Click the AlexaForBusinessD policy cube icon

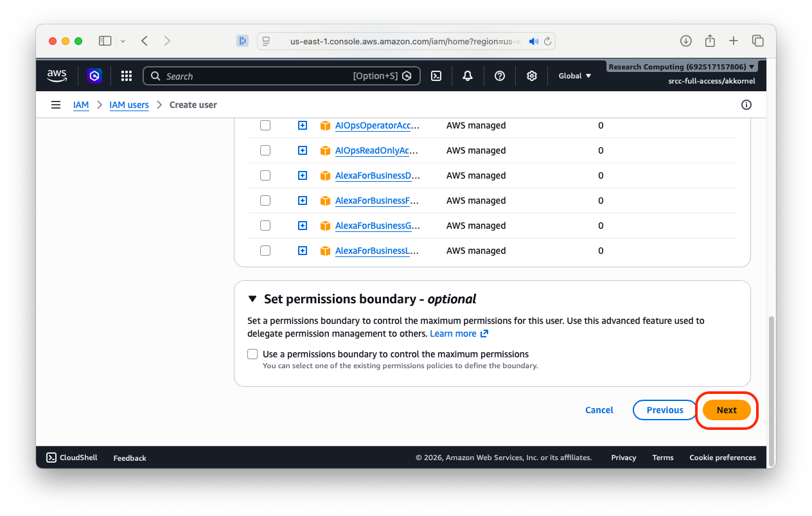[325, 175]
